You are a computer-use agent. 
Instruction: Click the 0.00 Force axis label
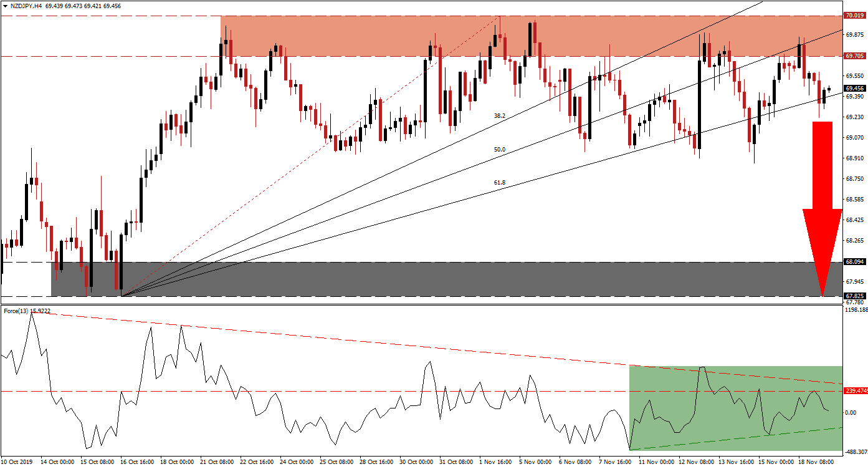tap(851, 412)
